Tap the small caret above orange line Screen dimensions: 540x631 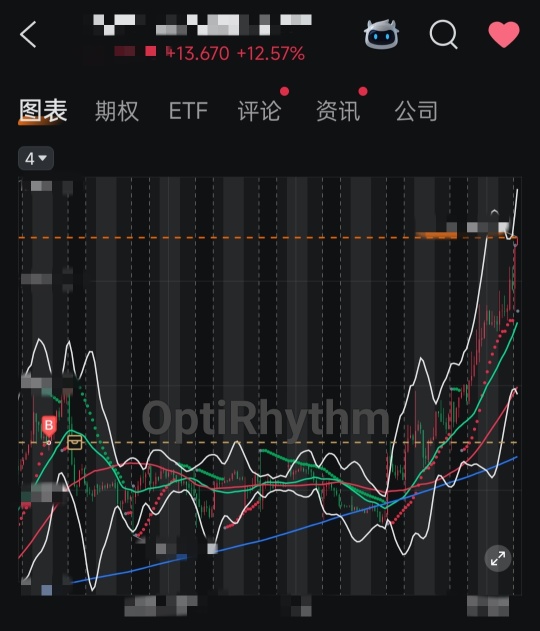click(x=495, y=212)
